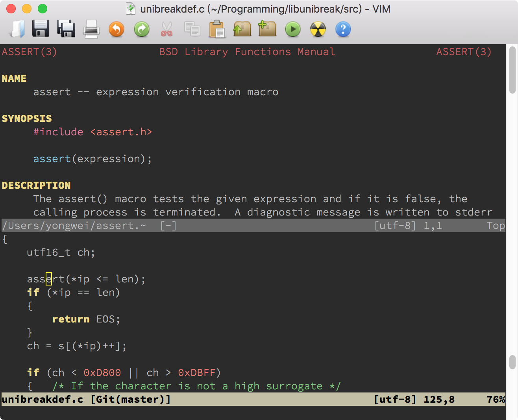Click the man page pane scrollbar thumb
Viewport: 518px width, 420px height.
click(x=512, y=70)
